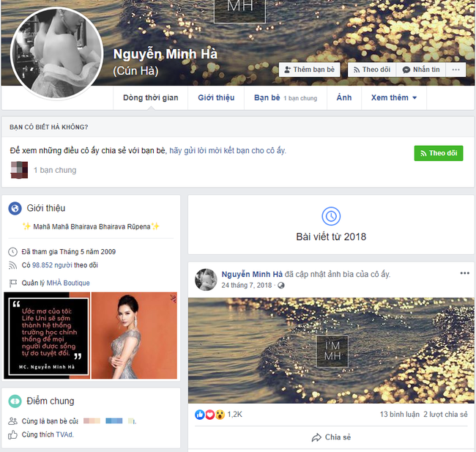
Task: Click the public globe icon next to post date
Action: tap(281, 285)
